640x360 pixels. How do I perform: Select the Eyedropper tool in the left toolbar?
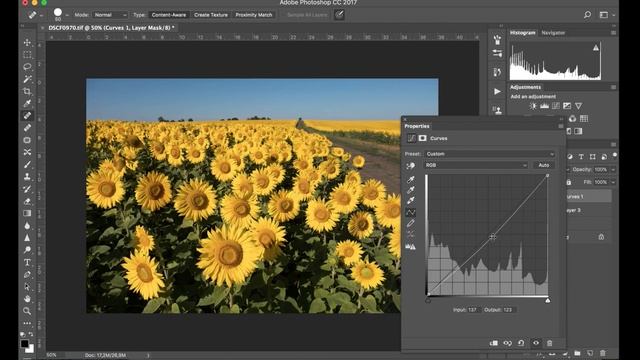coord(27,103)
